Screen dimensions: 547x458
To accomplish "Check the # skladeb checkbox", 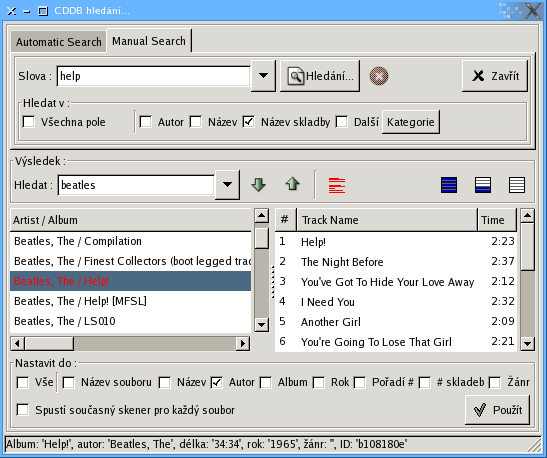I will [x=425, y=382].
